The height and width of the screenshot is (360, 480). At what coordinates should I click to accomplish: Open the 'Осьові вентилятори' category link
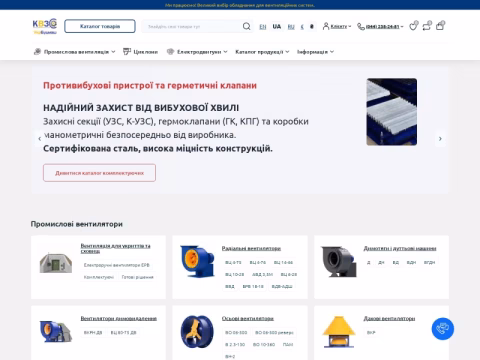248,318
